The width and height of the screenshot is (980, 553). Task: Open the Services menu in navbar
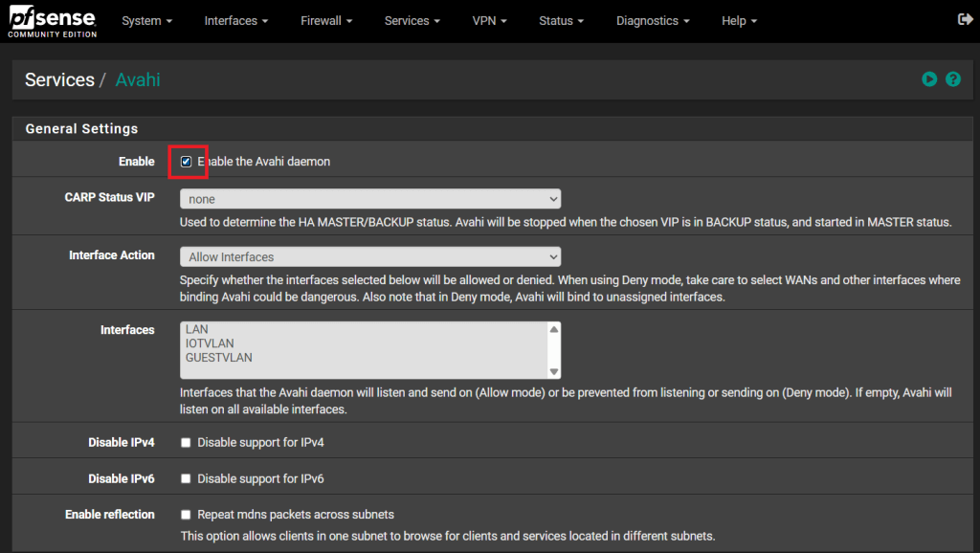pyautogui.click(x=412, y=21)
